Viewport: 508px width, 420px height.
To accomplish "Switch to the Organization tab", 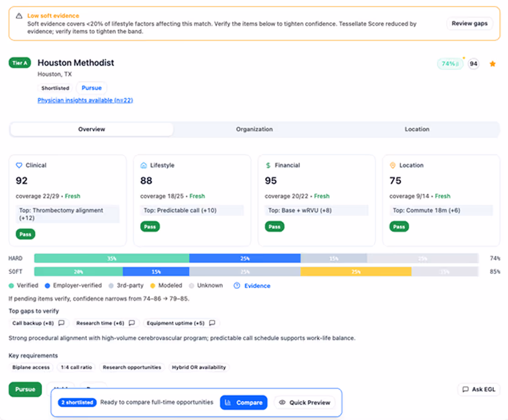I will click(x=254, y=129).
